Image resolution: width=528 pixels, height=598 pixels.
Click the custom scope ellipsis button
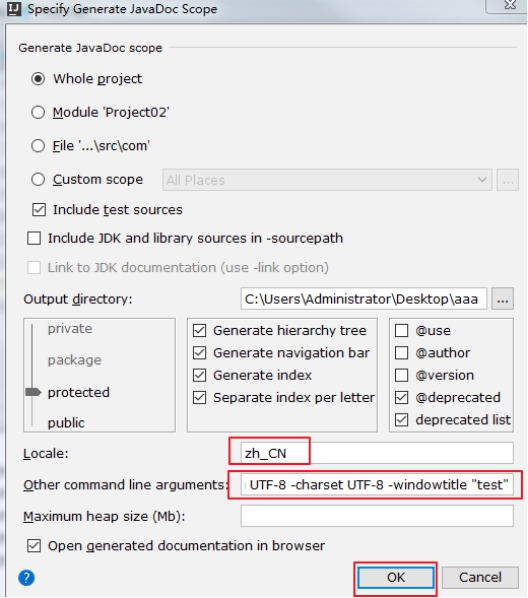[507, 180]
